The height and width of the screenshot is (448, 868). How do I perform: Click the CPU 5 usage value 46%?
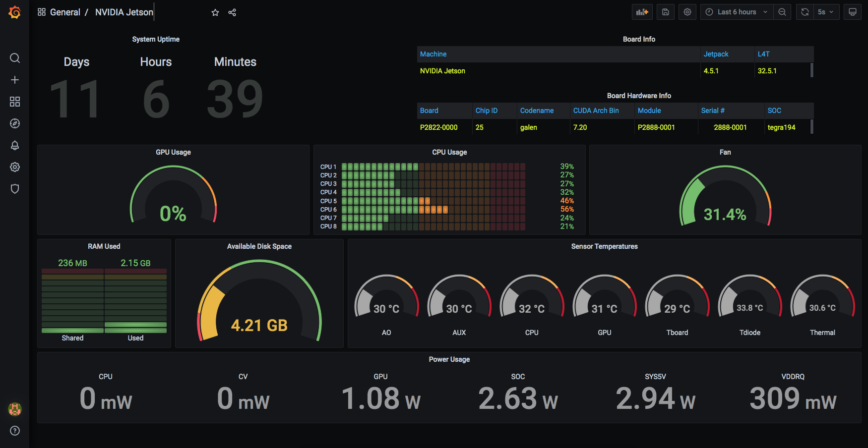567,201
